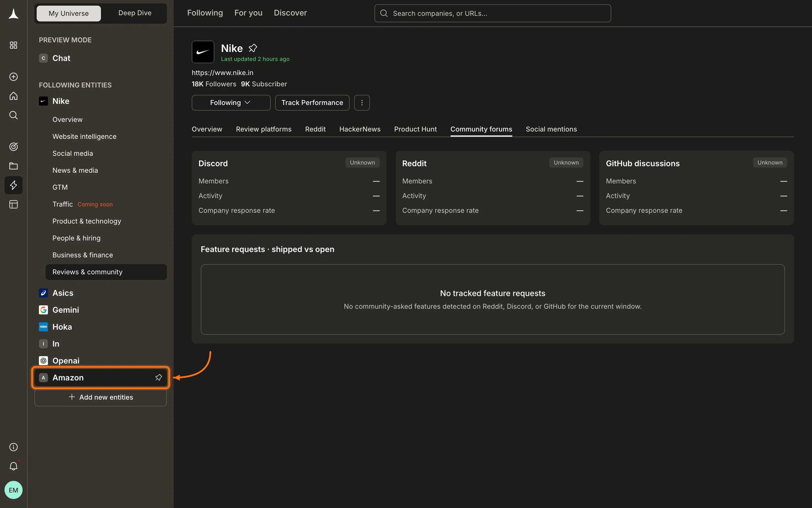
Task: Open the EM user avatar
Action: pyautogui.click(x=14, y=490)
